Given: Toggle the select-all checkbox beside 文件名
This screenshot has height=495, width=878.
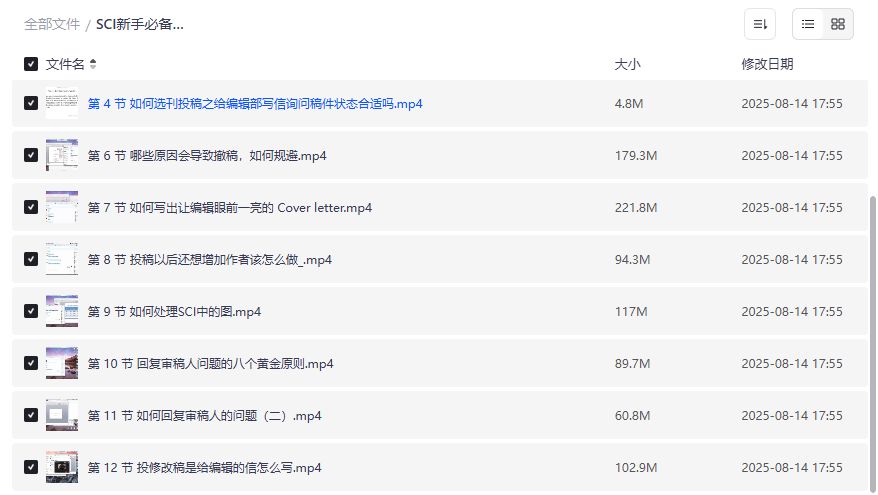Looking at the screenshot, I should 31,64.
